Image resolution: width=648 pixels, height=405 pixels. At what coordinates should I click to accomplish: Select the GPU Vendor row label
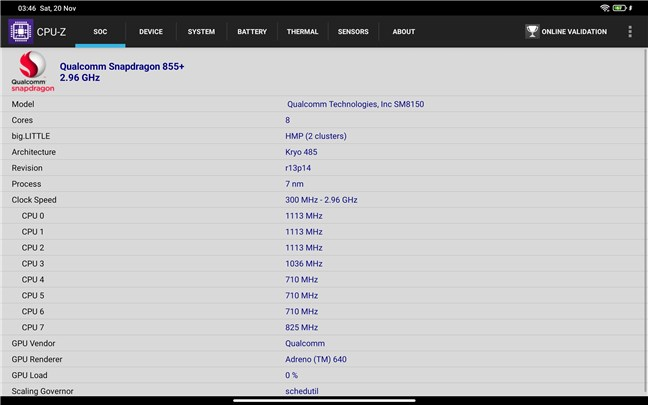pyautogui.click(x=33, y=343)
